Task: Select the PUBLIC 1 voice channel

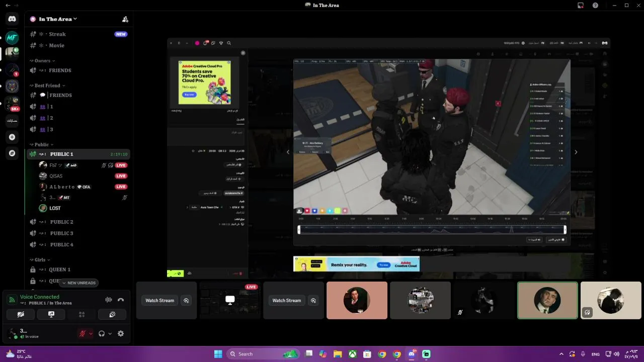Action: 78,154
